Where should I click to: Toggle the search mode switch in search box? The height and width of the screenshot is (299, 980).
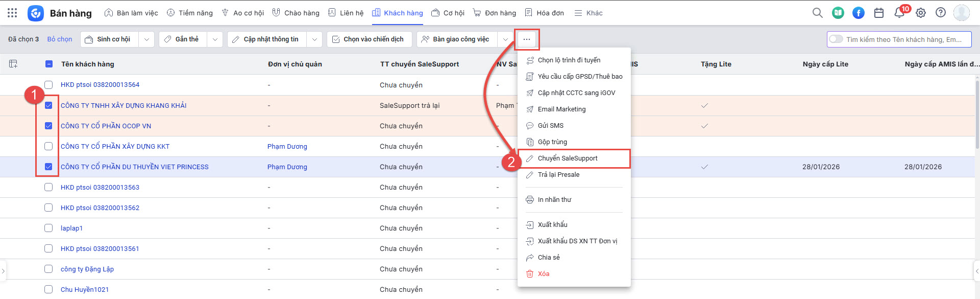point(836,39)
